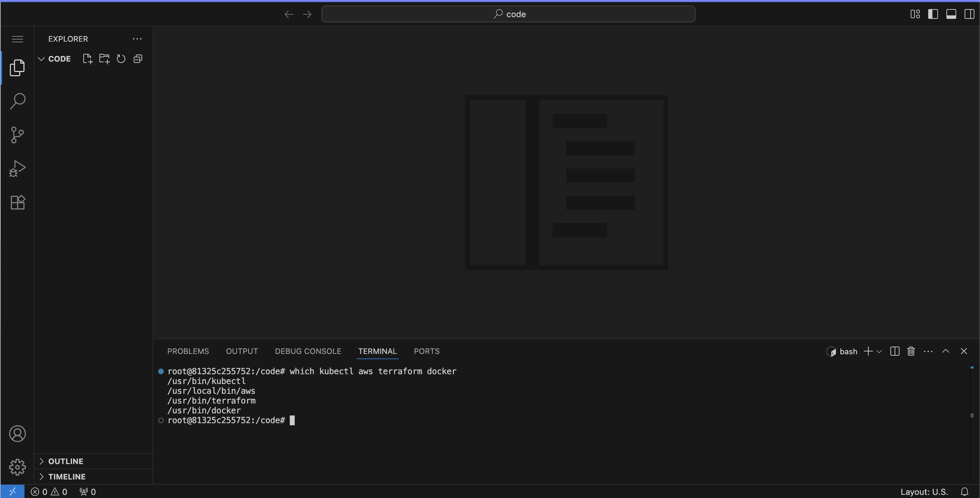Viewport: 980px width, 498px height.
Task: Toggle the primary sidebar visibility
Action: [x=933, y=14]
